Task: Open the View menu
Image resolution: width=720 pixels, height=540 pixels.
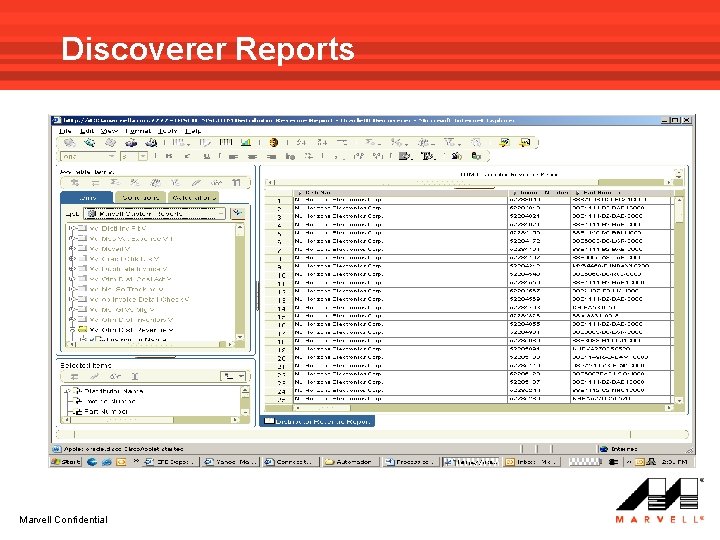Action: point(109,131)
